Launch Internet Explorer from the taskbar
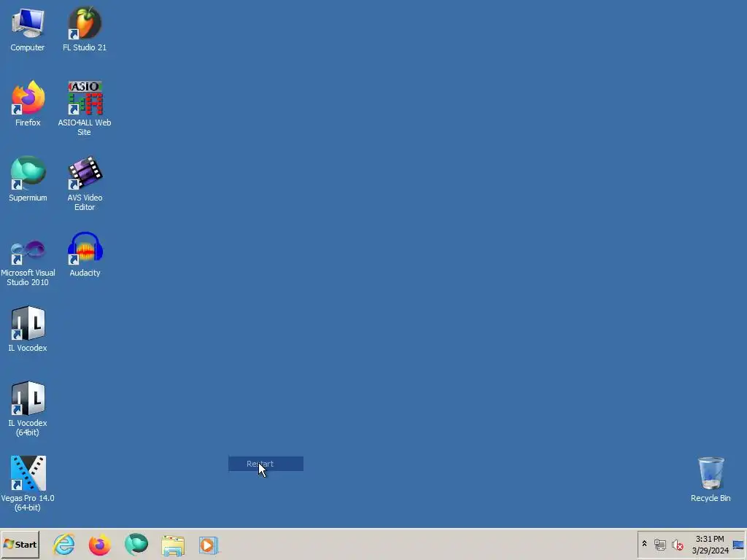 64,545
